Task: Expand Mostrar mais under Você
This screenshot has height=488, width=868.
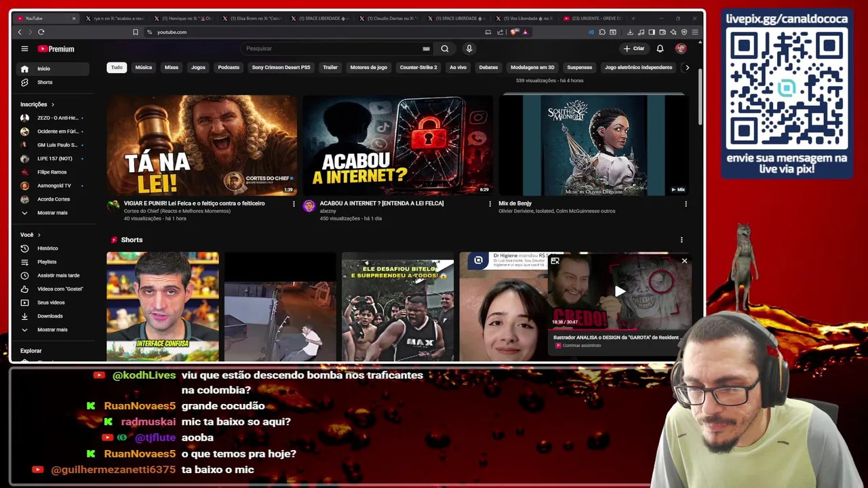Action: (53, 329)
